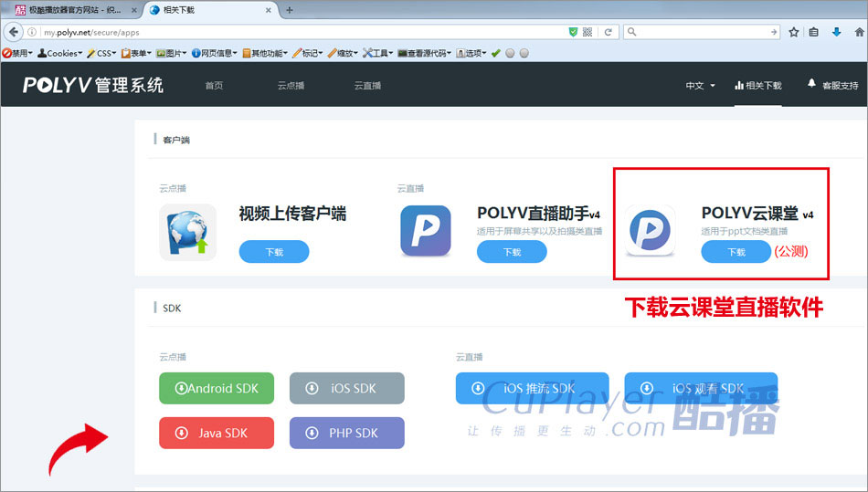The image size is (868, 492).
Task: Go to the 云点播 navigation menu item
Action: (291, 86)
